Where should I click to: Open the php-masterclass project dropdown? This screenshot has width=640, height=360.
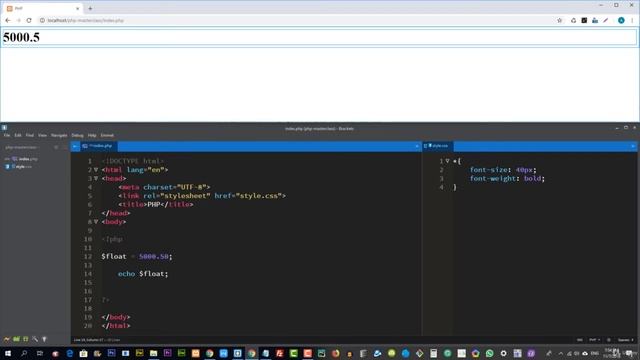pos(22,147)
